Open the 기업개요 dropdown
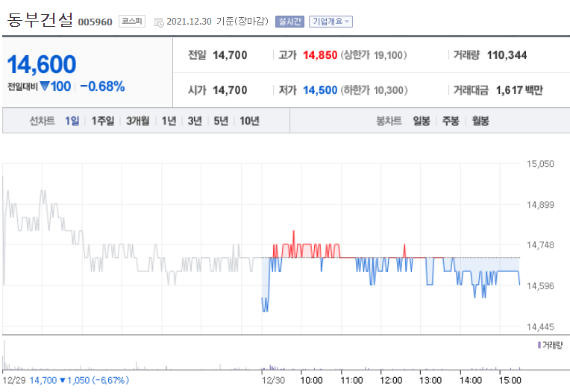This screenshot has height=392, width=570. pos(331,22)
